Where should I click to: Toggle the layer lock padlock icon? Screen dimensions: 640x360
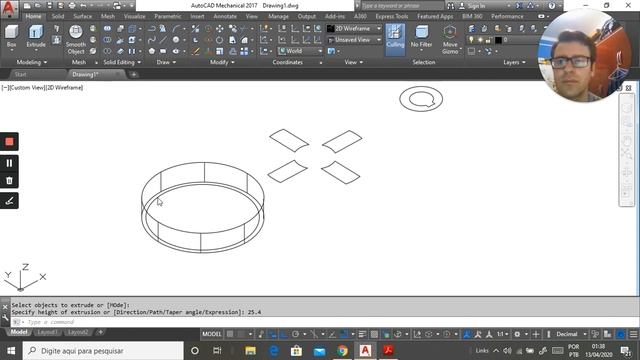tap(489, 40)
